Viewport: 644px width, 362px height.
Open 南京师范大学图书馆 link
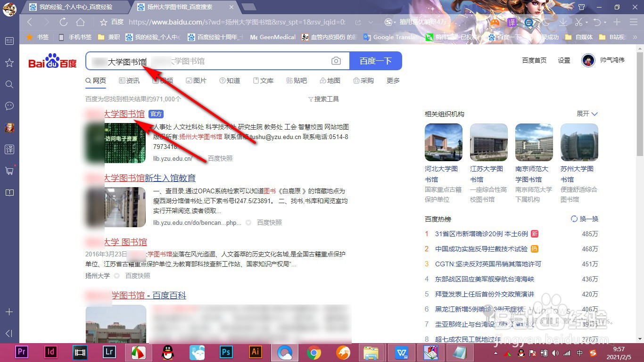tap(532, 174)
